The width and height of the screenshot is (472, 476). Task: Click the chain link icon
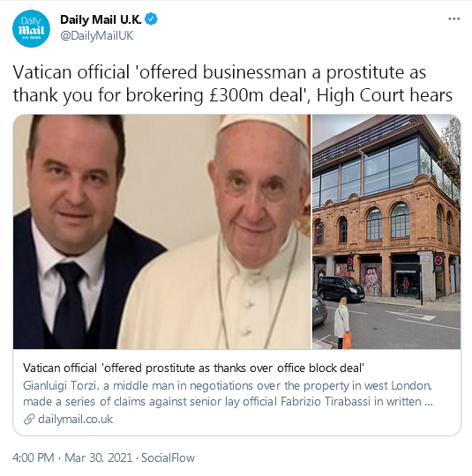[29, 420]
